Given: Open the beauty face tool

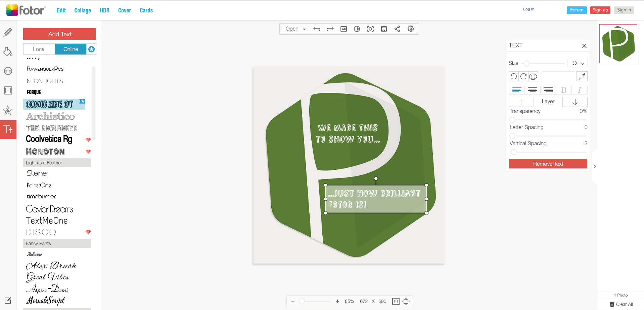Looking at the screenshot, I should point(8,71).
